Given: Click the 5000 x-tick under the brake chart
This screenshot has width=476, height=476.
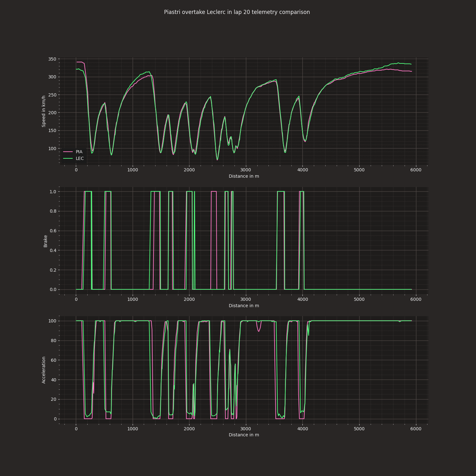Looking at the screenshot, I should click(x=359, y=299).
